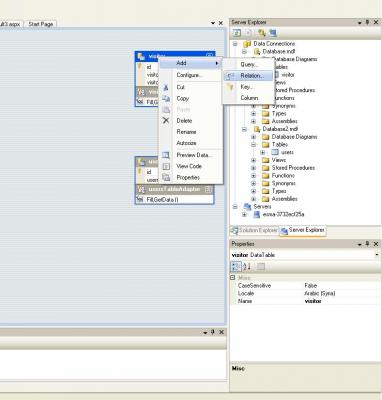Expand Database Diagrams under Database2.mdf
Screen dimensions: 382x400
point(253,137)
